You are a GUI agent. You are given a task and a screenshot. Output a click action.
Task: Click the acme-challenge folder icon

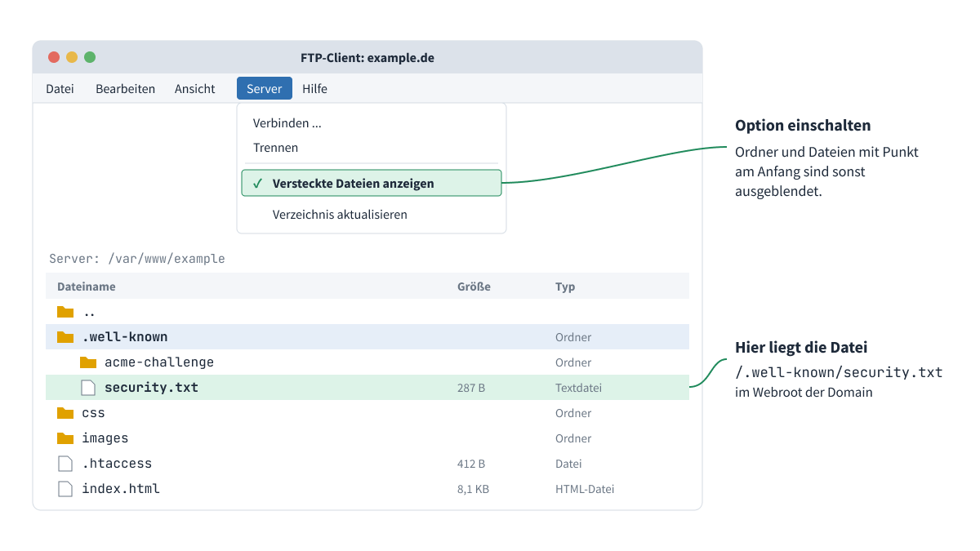click(88, 362)
